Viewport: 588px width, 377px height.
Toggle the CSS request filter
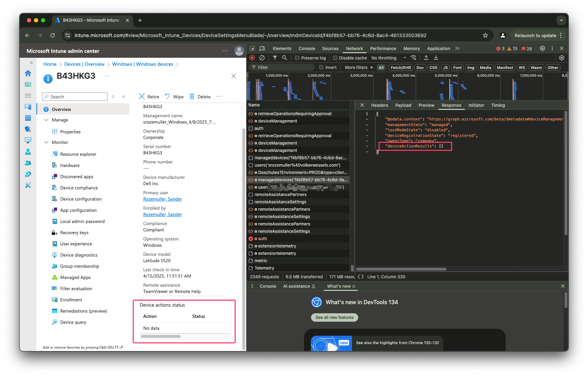pos(433,68)
